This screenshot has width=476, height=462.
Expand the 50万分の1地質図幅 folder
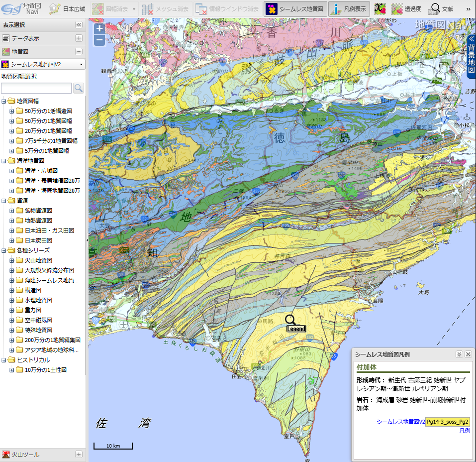pos(11,121)
